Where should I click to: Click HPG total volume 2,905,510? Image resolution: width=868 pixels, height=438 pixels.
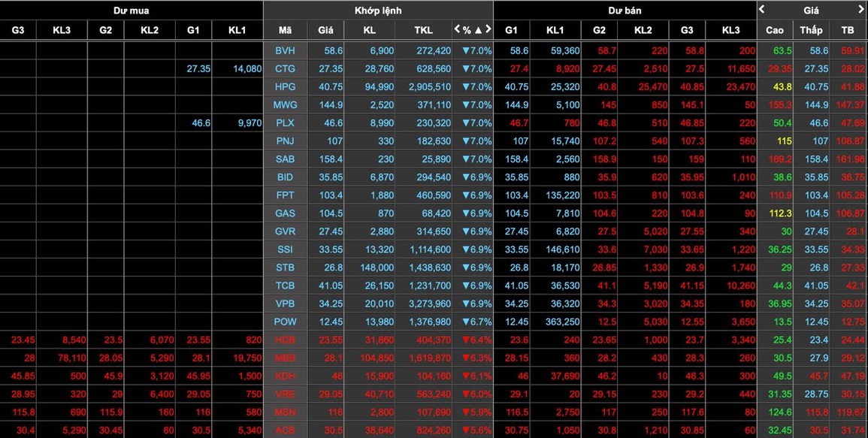(430, 87)
